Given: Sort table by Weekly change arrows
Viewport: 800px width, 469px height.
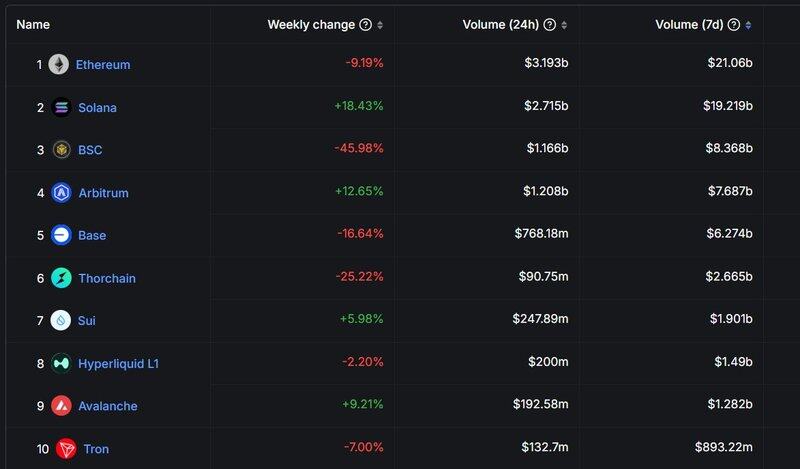Looking at the screenshot, I should pos(380,25).
